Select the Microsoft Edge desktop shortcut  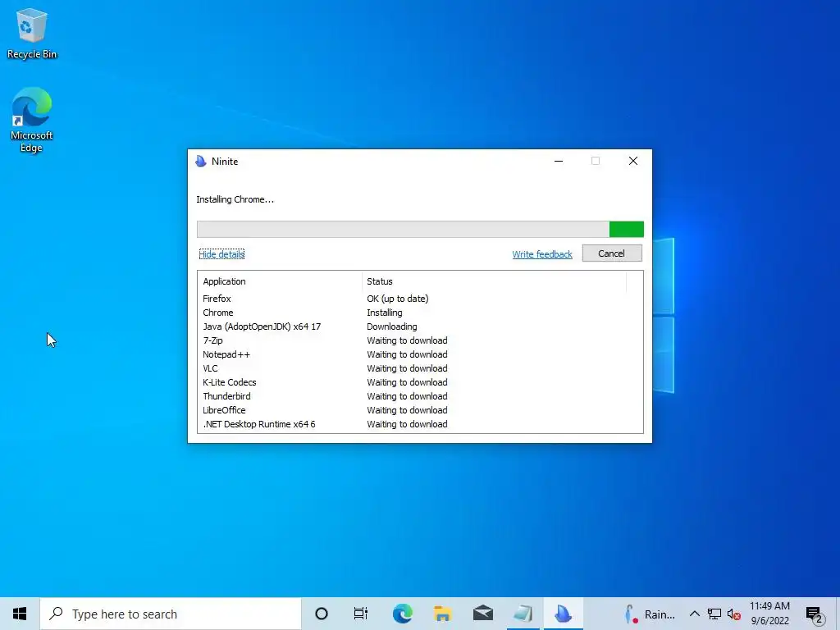[32, 120]
